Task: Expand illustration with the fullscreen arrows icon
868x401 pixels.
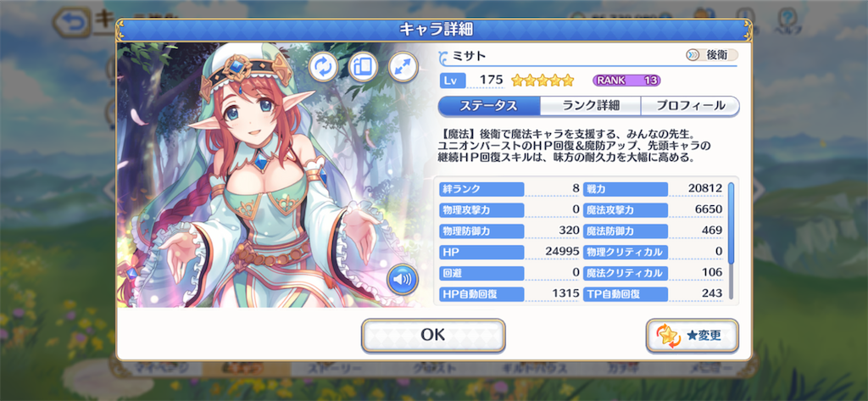Action: tap(403, 67)
